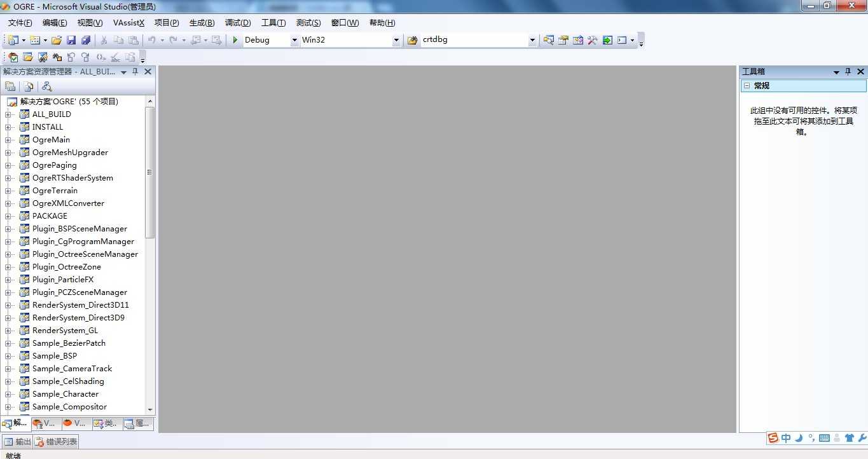Collapse the 常规 group in the Toolbox
Viewport: 868px width, 459px height.
(x=747, y=86)
